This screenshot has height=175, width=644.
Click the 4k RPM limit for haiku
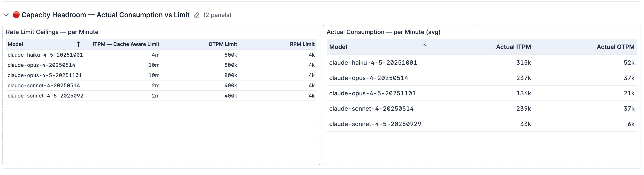(312, 55)
